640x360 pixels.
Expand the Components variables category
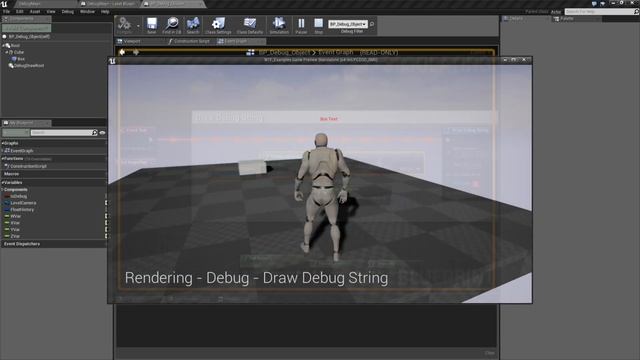point(2,189)
